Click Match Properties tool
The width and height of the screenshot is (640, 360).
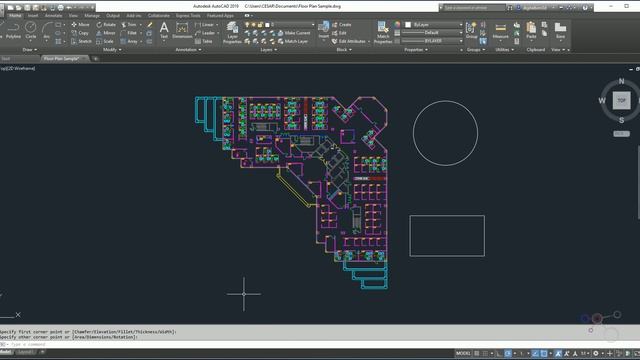[x=383, y=33]
